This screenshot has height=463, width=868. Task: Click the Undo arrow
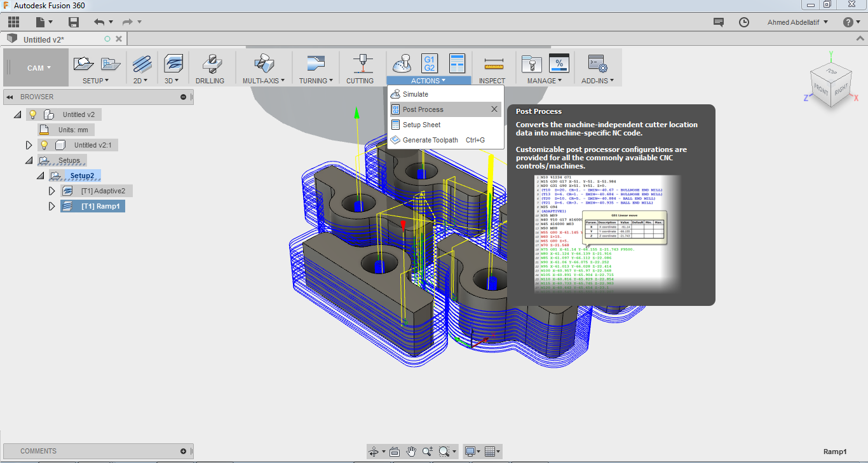99,22
